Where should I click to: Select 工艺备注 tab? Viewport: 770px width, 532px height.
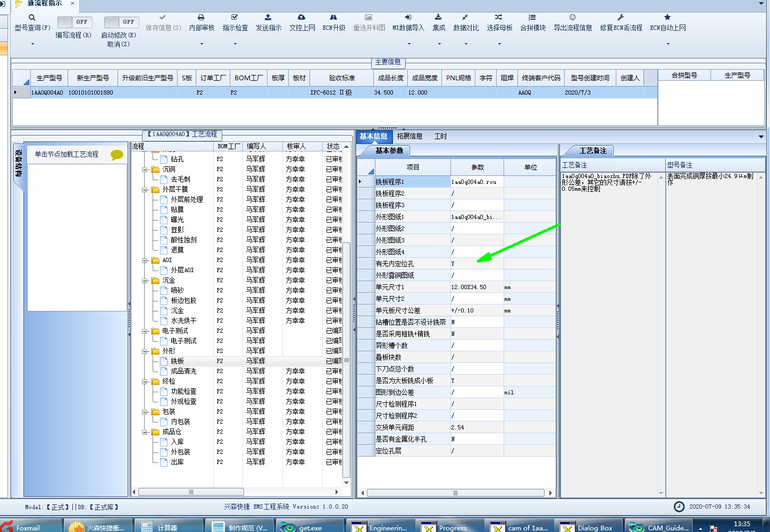(x=592, y=151)
